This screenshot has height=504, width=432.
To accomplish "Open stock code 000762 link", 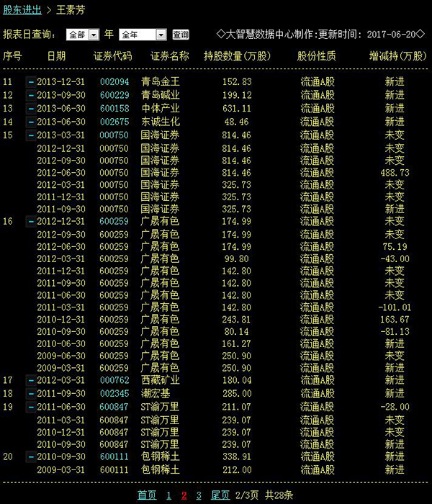I will [x=114, y=381].
